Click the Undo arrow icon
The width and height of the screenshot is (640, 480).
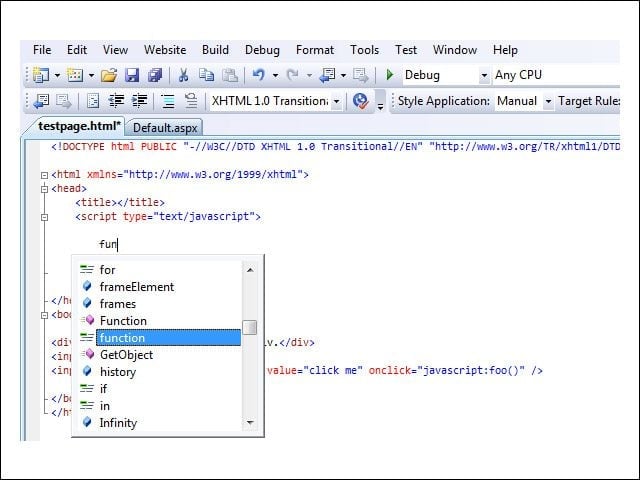[x=258, y=75]
